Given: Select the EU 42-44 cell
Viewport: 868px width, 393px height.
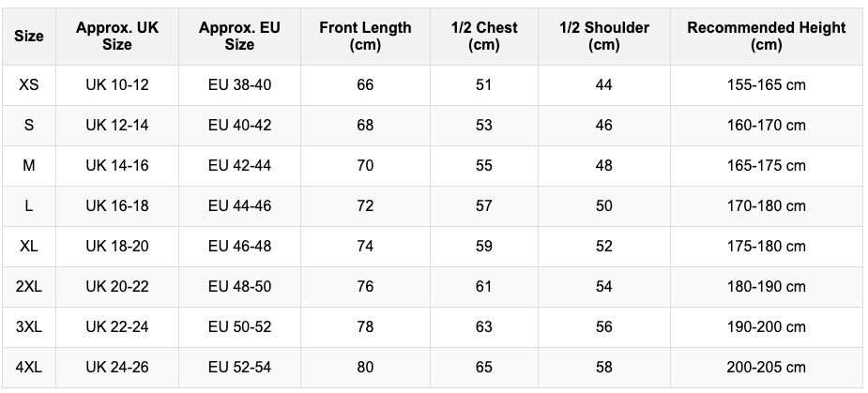Looking at the screenshot, I should [x=239, y=166].
